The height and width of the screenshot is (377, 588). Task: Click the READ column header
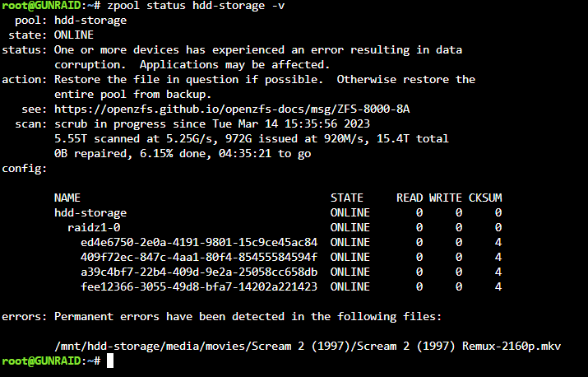(x=410, y=198)
